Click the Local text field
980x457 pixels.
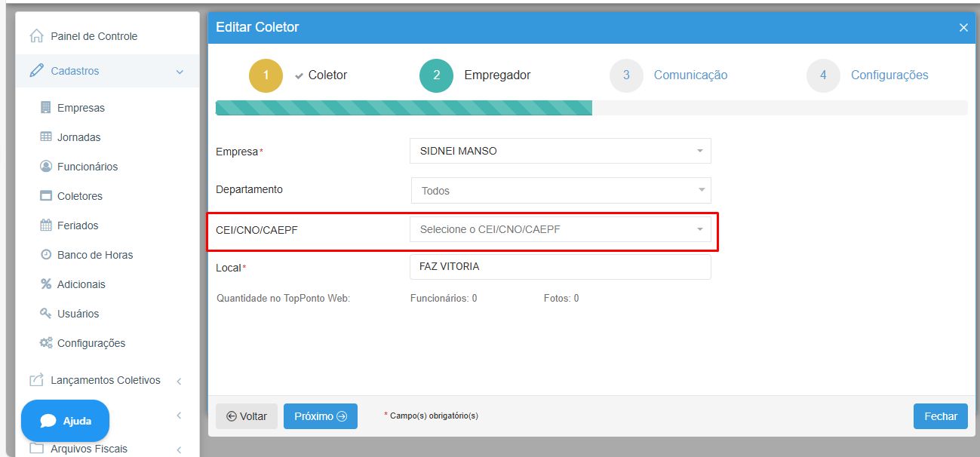coord(560,267)
